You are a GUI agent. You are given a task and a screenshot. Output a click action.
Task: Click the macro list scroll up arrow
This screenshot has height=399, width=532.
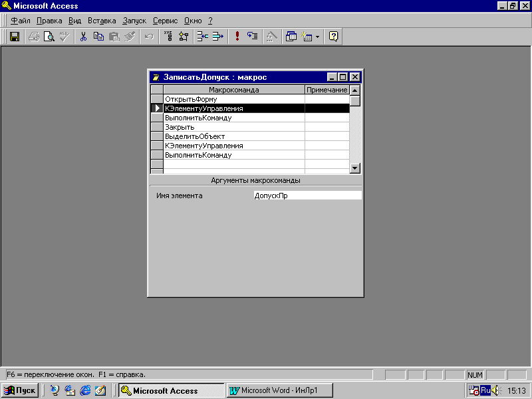pyautogui.click(x=355, y=90)
